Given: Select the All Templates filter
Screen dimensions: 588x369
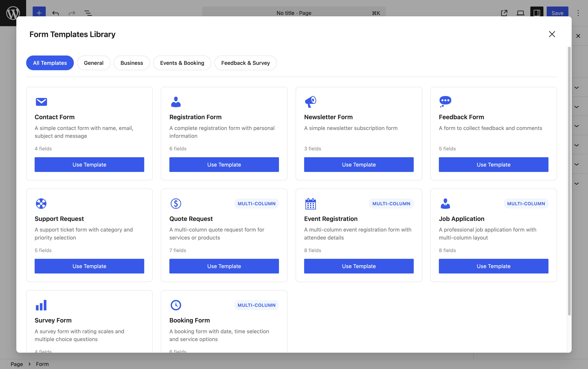Looking at the screenshot, I should point(50,63).
